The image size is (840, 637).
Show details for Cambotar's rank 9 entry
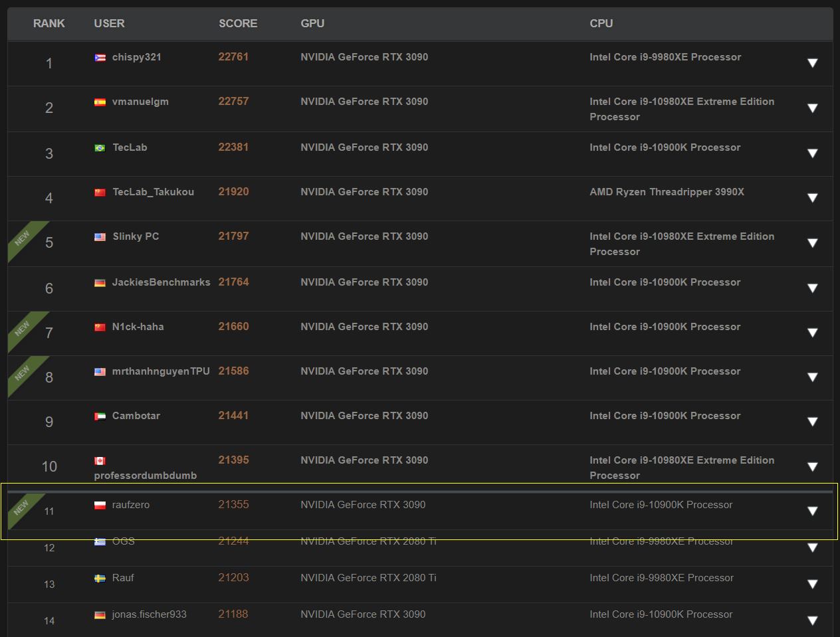click(812, 422)
